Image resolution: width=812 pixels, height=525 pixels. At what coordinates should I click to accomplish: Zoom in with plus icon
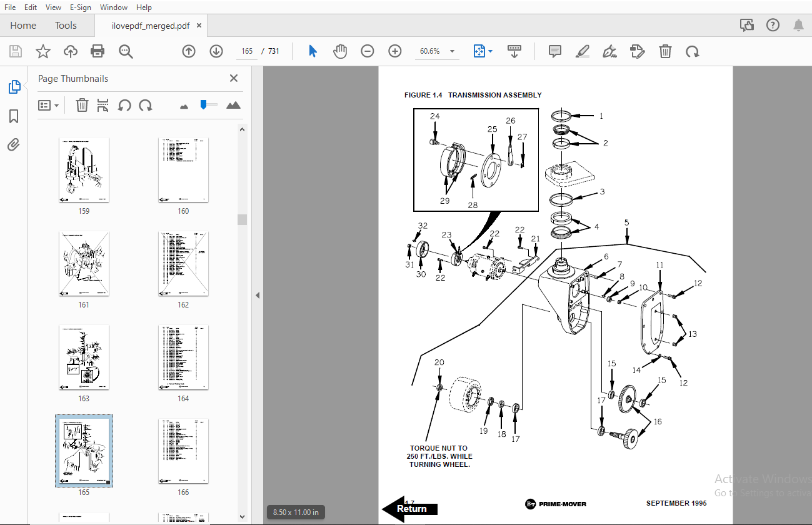(x=395, y=51)
